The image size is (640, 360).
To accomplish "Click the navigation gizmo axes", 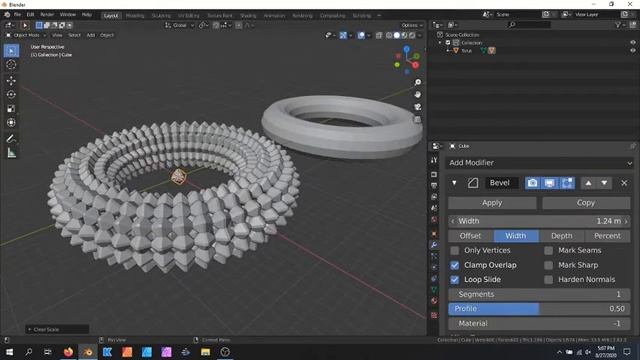I will pyautogui.click(x=407, y=60).
